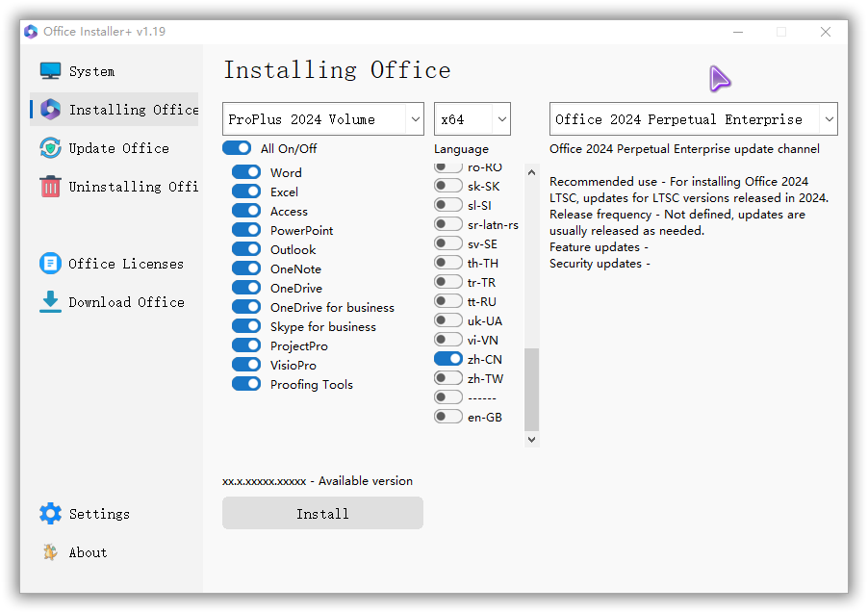The width and height of the screenshot is (868, 613).
Task: Click the language list scrollbar thumb
Action: point(531,389)
